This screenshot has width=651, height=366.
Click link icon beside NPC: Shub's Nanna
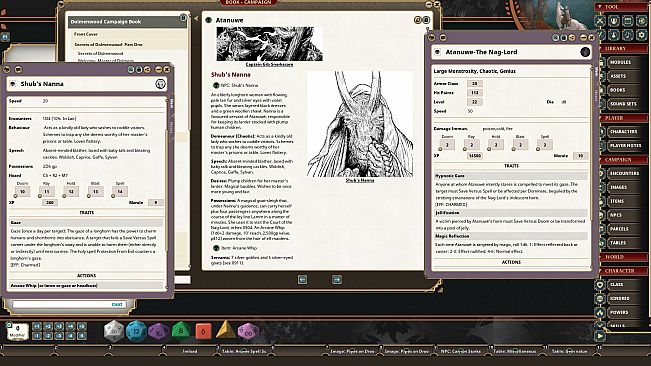tap(216, 85)
